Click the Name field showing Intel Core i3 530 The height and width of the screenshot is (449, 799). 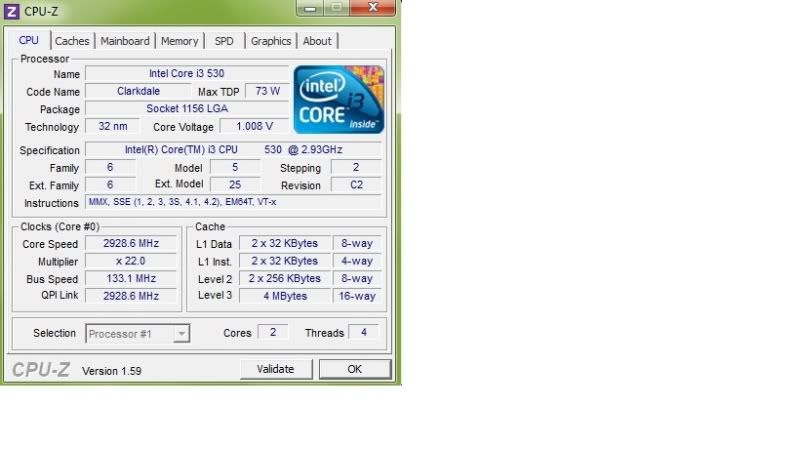pyautogui.click(x=187, y=73)
